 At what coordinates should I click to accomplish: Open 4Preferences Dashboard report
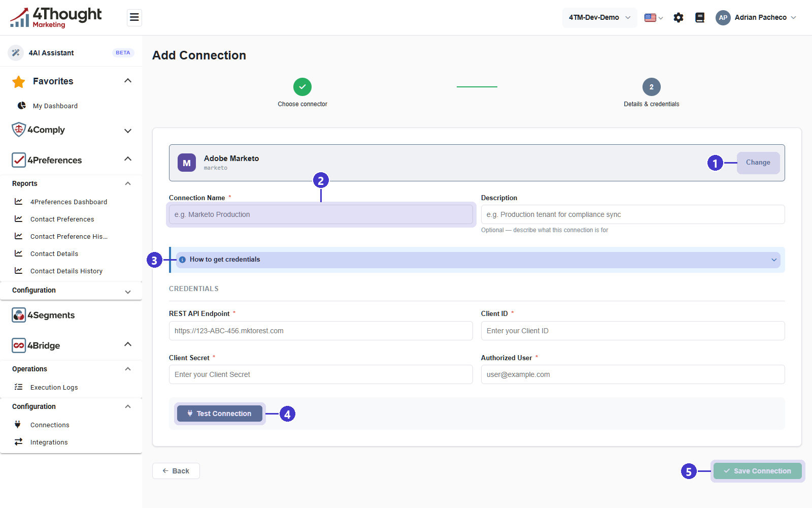click(x=69, y=202)
